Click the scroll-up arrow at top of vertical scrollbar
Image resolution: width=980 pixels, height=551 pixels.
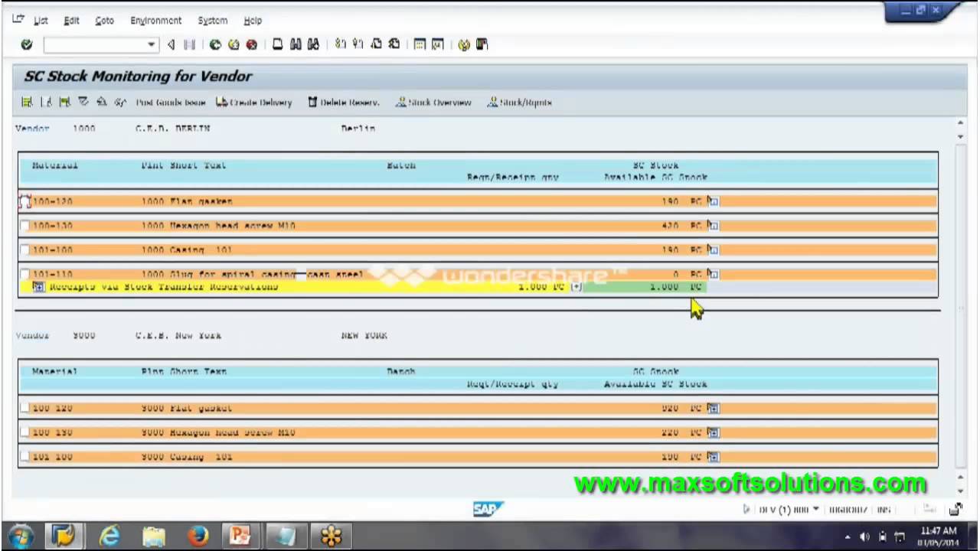click(961, 123)
